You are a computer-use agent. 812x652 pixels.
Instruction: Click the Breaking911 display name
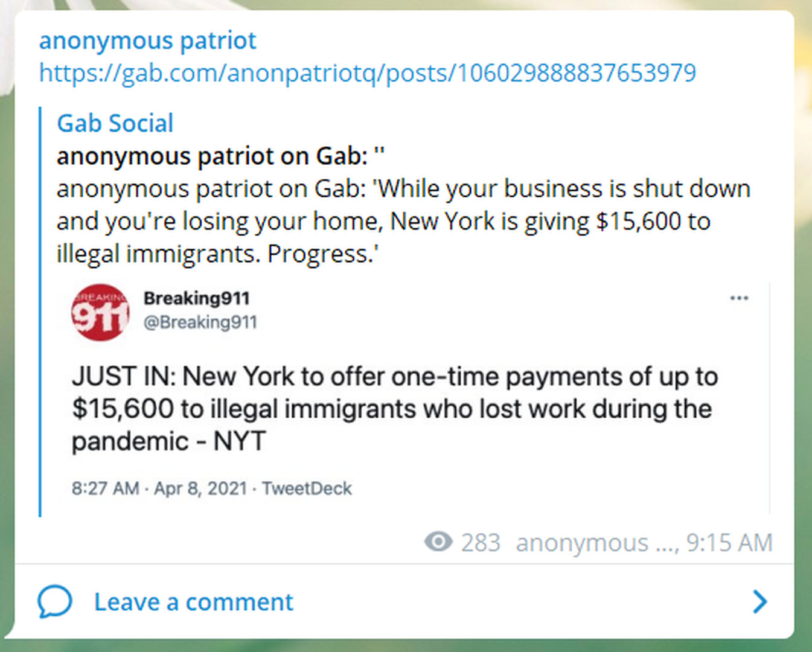pos(196,298)
